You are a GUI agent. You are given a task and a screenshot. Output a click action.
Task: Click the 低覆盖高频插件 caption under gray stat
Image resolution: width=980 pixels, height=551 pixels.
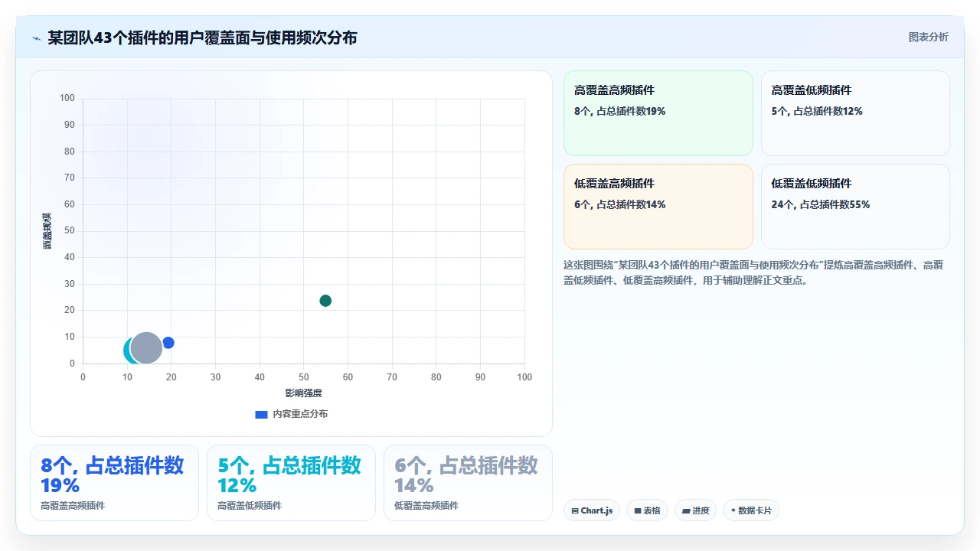(426, 506)
